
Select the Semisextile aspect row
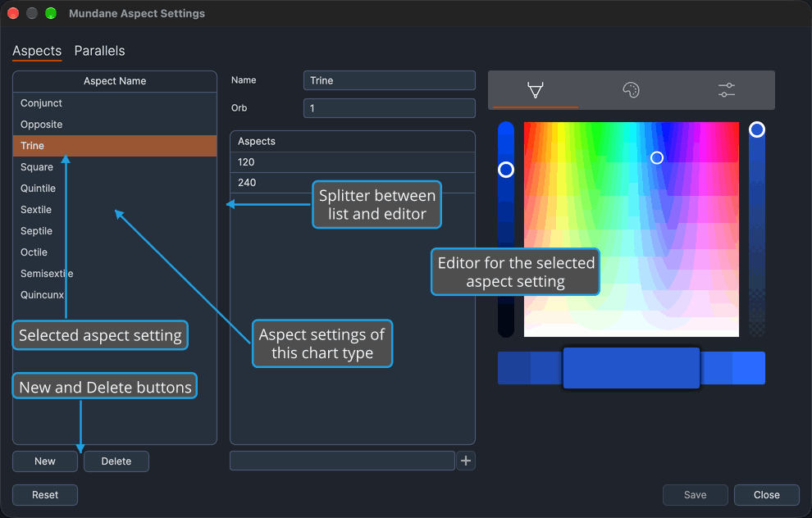[x=115, y=273]
